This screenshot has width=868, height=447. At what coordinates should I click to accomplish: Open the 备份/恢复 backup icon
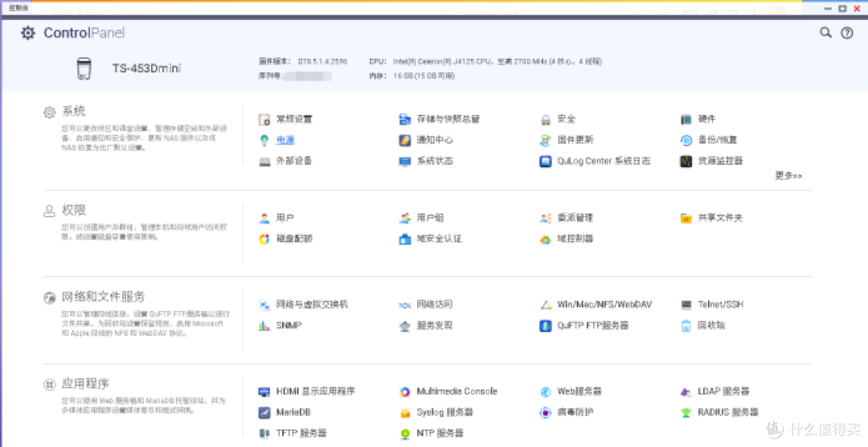click(x=686, y=140)
